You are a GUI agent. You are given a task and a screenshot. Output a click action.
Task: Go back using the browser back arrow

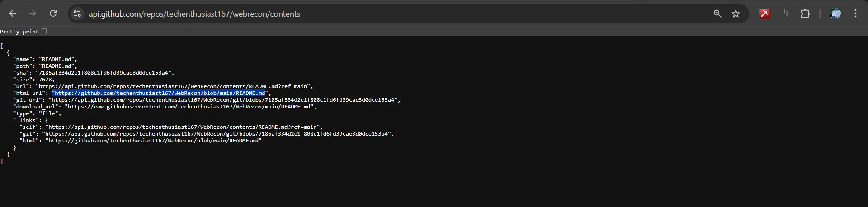[13, 14]
